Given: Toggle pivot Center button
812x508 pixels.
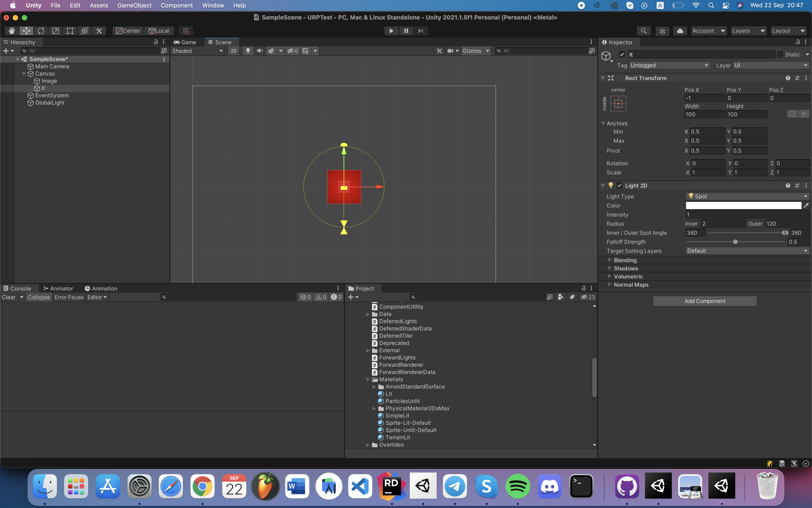Looking at the screenshot, I should (128, 31).
